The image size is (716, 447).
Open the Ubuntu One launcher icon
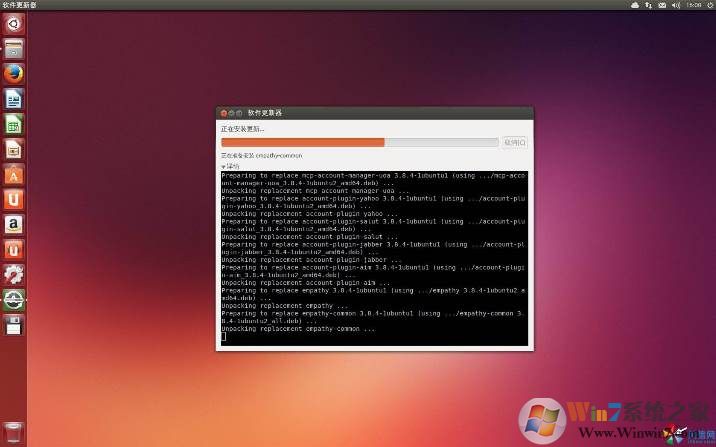pos(14,200)
